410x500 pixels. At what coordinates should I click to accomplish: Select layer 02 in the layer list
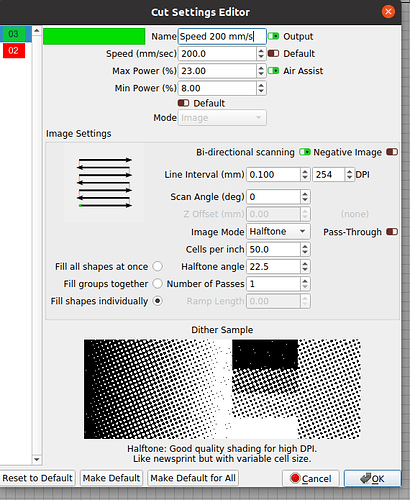point(14,51)
